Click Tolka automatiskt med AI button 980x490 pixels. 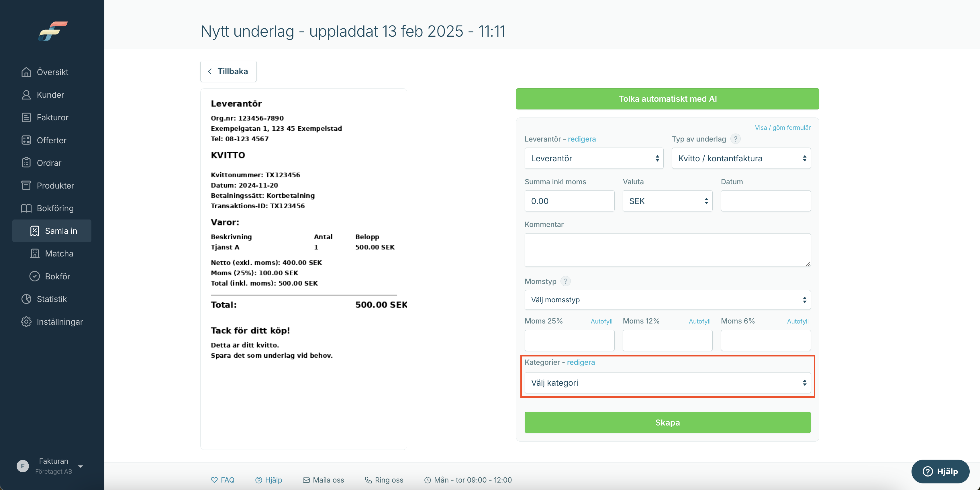(667, 99)
